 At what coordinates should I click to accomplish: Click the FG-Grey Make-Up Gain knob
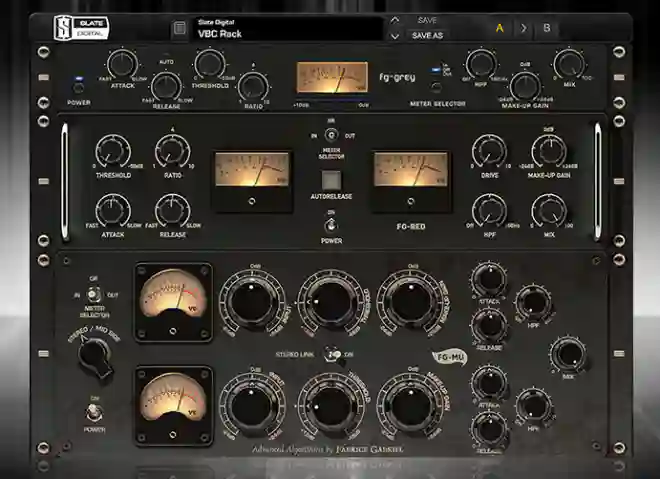525,86
